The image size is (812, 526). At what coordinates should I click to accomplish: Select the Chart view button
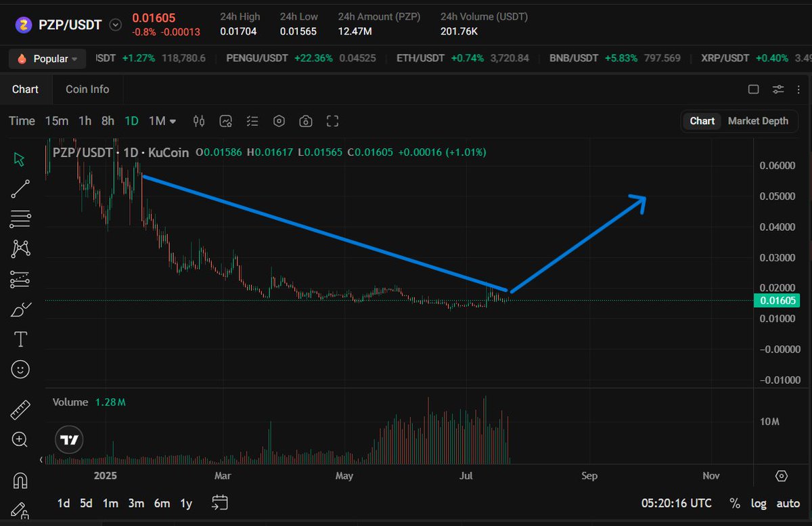click(x=702, y=120)
